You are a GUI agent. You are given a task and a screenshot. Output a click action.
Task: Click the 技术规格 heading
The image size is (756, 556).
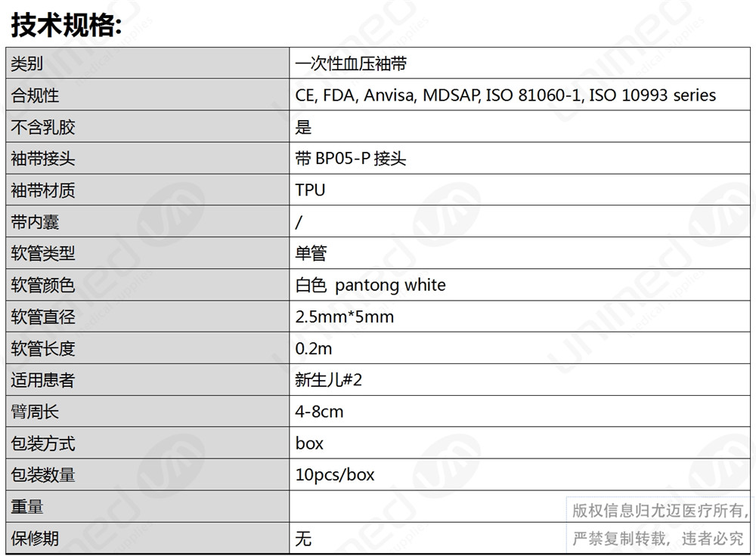[x=66, y=25]
